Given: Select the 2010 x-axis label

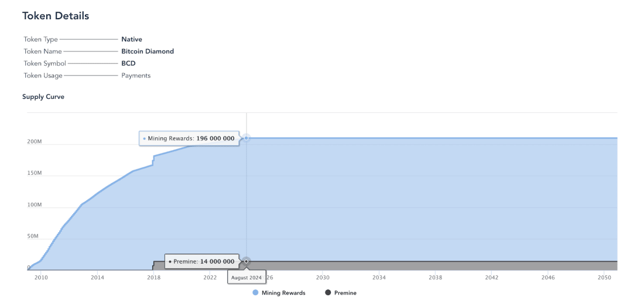Looking at the screenshot, I should click(x=41, y=277).
